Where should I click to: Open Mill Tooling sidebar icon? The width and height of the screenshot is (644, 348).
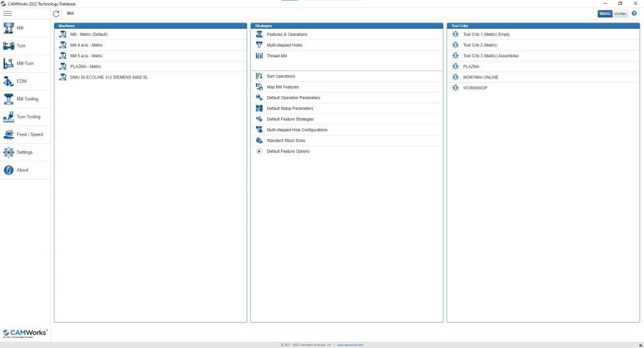[x=9, y=99]
